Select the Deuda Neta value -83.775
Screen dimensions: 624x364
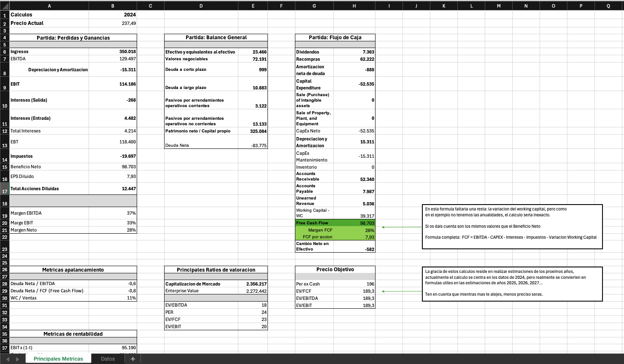(x=253, y=146)
